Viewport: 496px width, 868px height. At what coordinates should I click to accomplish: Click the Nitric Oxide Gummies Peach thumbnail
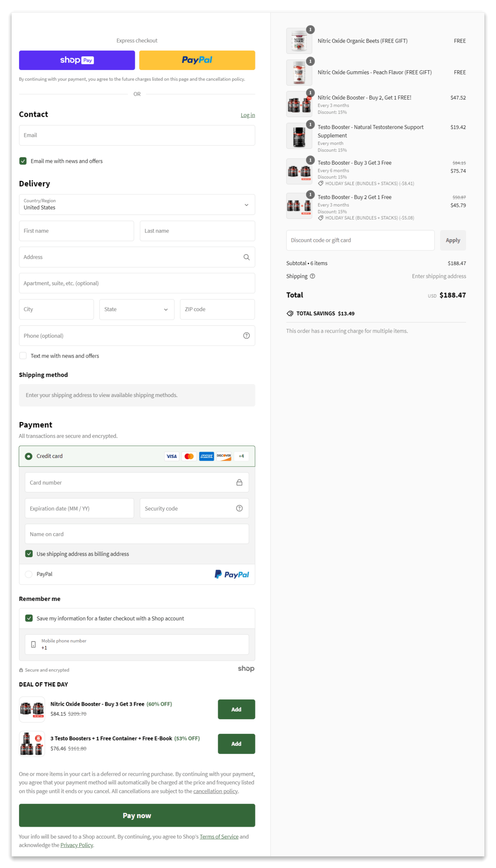299,73
